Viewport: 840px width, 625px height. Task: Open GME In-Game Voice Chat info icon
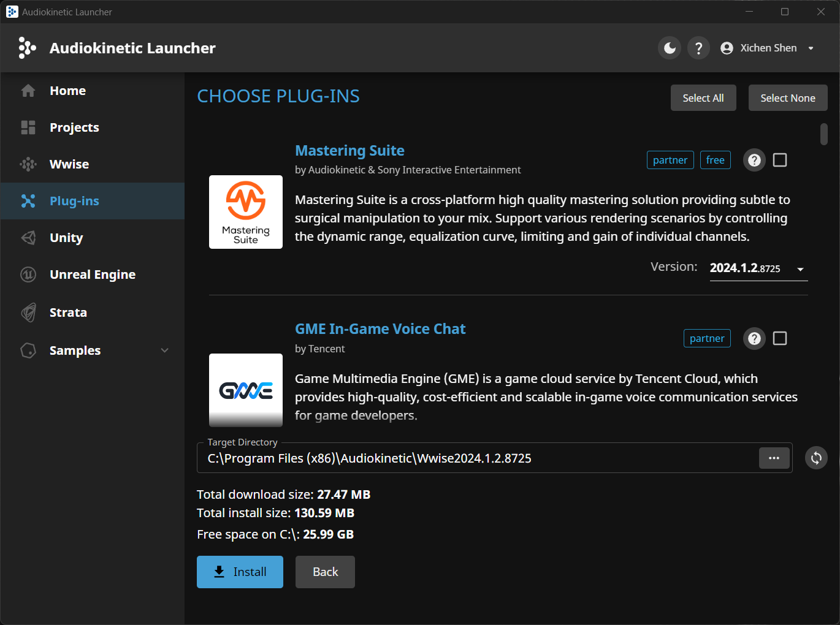(754, 338)
